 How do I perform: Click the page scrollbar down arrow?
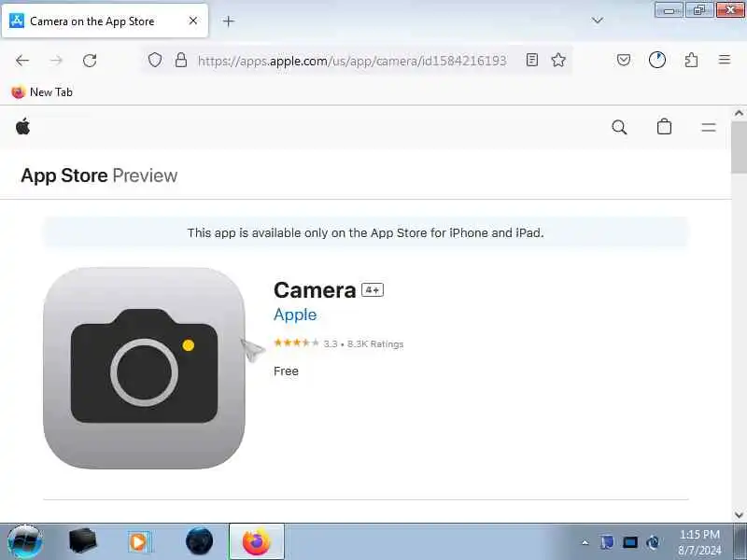coord(739,515)
